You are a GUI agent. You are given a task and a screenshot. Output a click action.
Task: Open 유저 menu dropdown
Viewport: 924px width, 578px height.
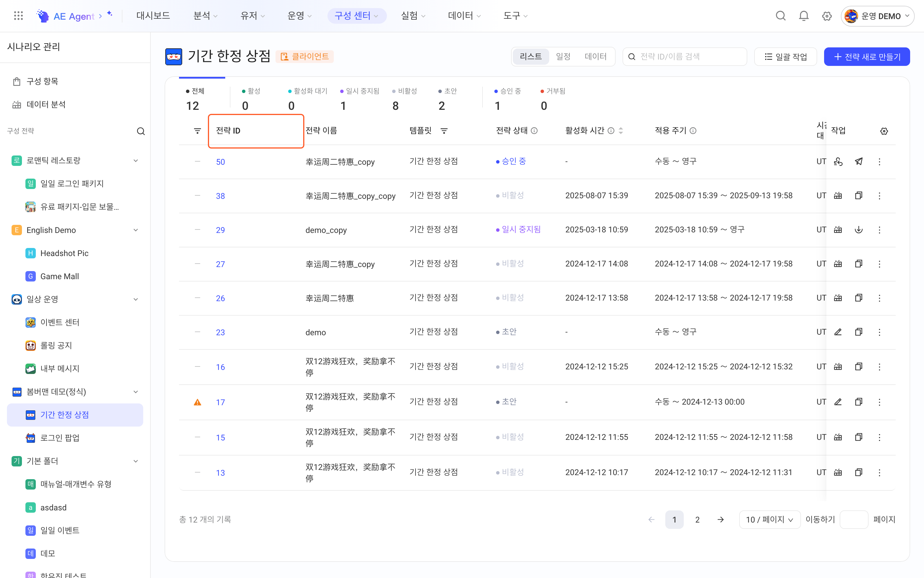252,16
